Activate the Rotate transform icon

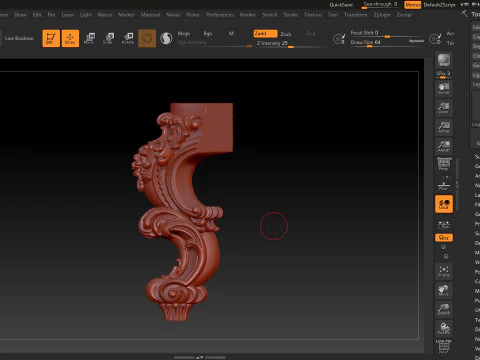[128, 38]
